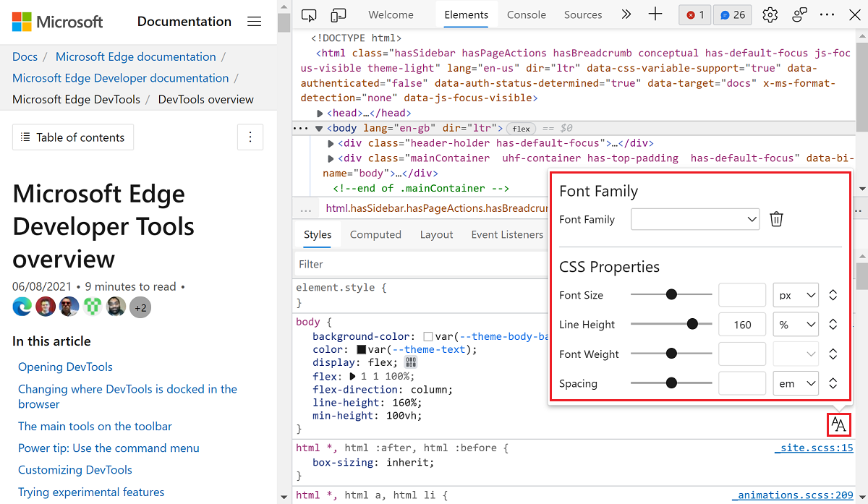Open the Font Family dropdown
The height and width of the screenshot is (504, 868).
(x=694, y=218)
